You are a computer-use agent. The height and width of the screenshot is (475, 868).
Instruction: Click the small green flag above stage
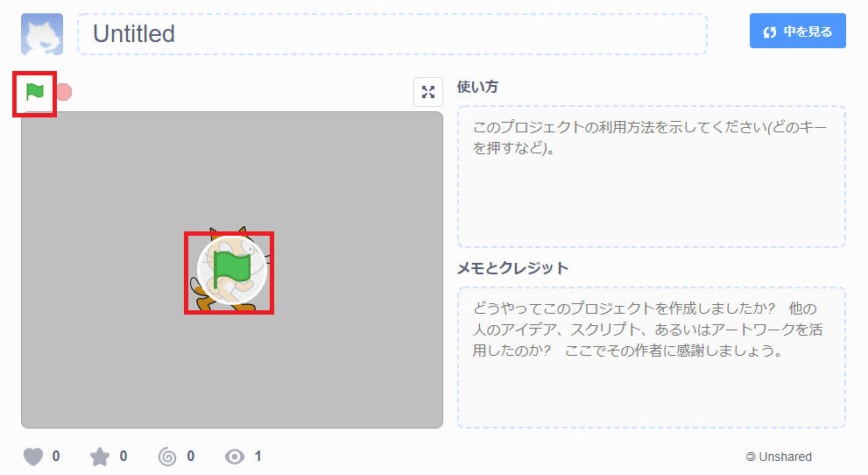[x=35, y=92]
